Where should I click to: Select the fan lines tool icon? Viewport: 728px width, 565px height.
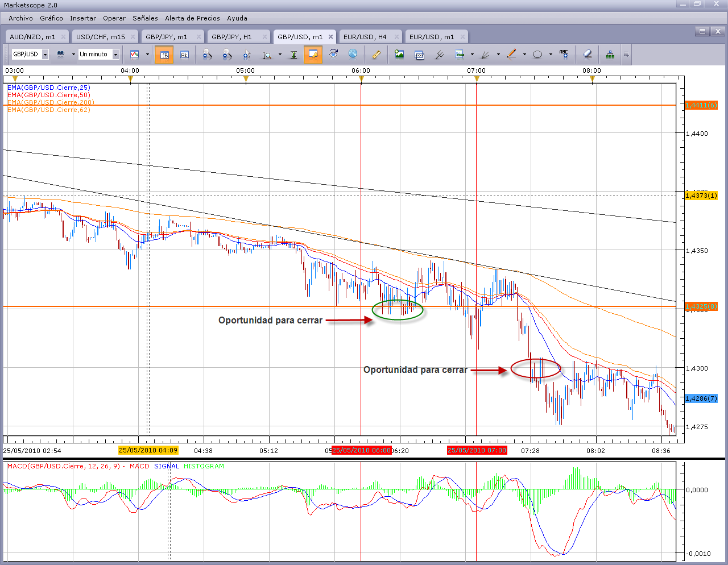point(485,55)
